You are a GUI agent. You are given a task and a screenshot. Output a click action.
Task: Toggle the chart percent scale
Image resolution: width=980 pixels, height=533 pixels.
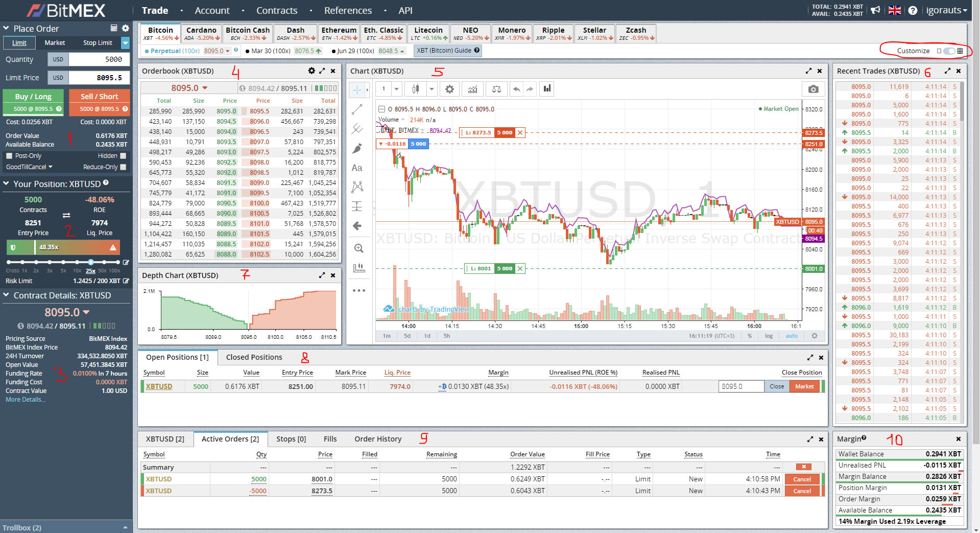pyautogui.click(x=750, y=336)
